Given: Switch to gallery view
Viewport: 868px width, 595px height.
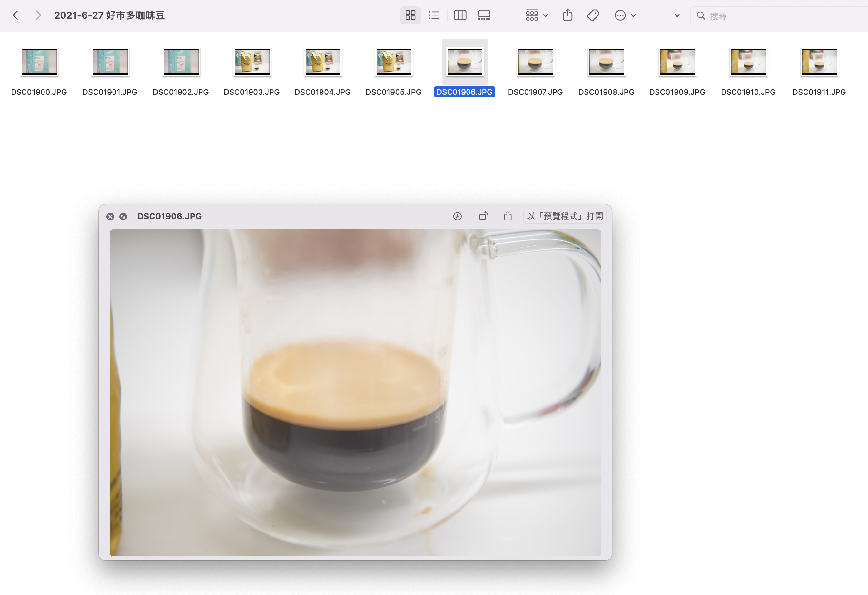Looking at the screenshot, I should (484, 15).
